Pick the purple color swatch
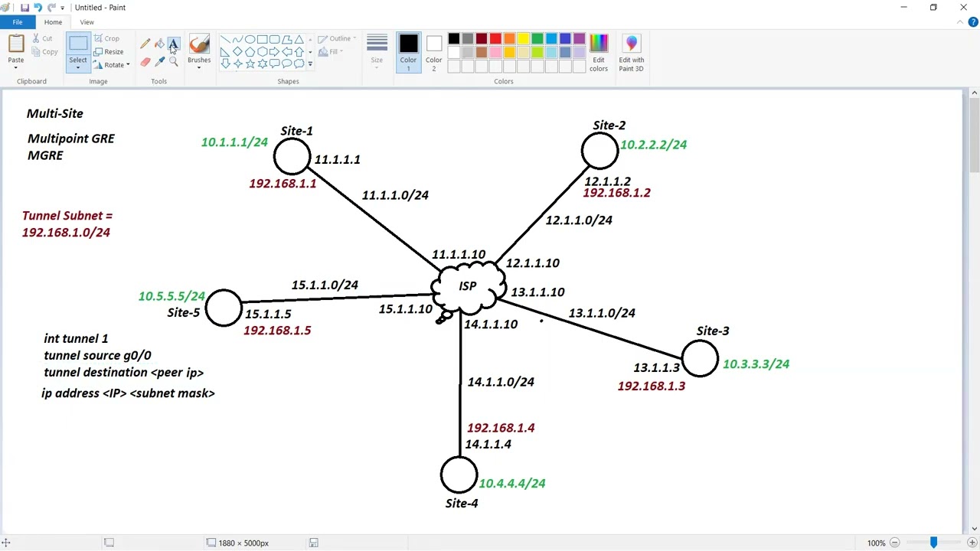The image size is (980, 551). click(579, 38)
